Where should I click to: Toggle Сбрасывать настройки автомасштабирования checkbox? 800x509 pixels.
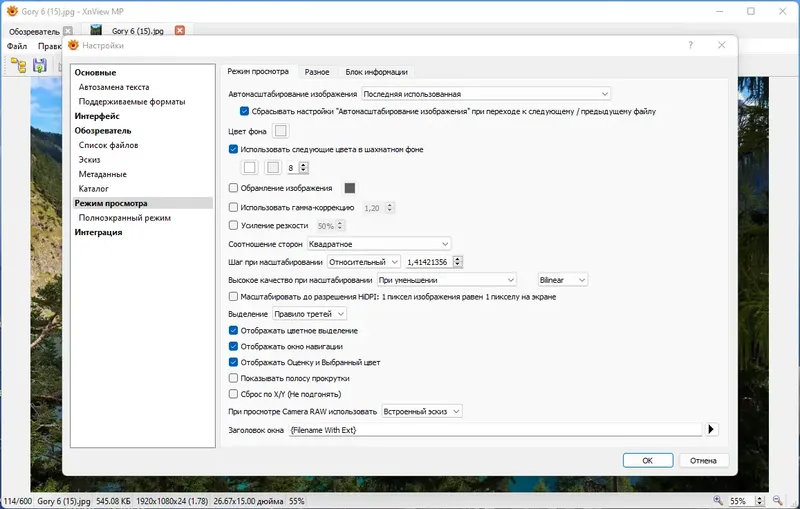pyautogui.click(x=244, y=111)
